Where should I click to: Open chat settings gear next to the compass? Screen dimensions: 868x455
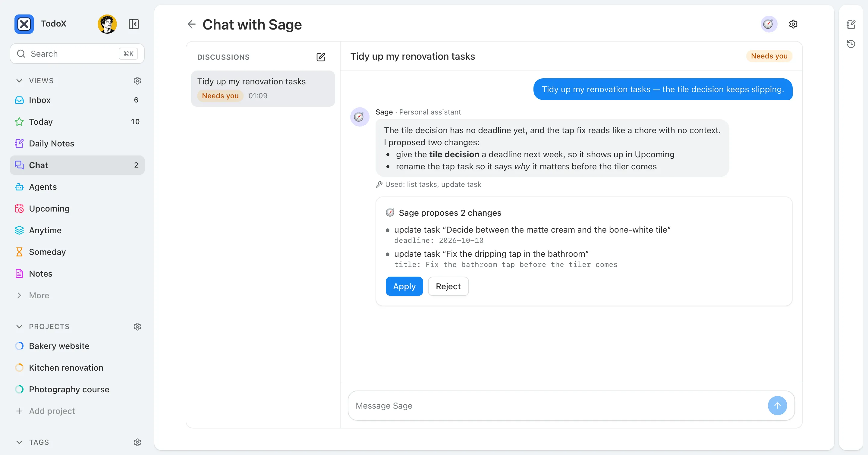pos(793,24)
